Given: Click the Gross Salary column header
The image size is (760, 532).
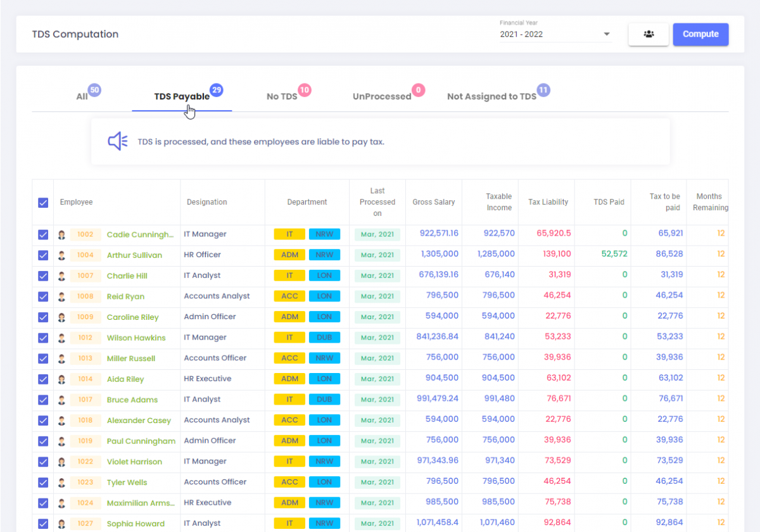Looking at the screenshot, I should [x=434, y=202].
